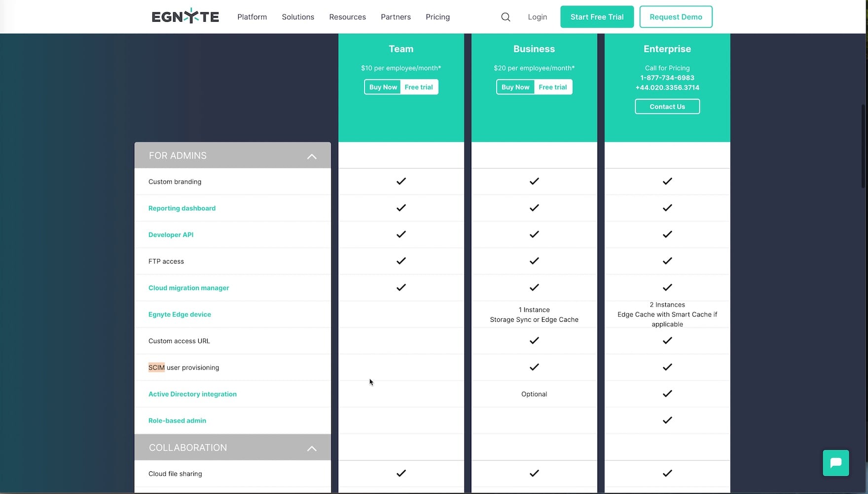Click Team checkmark for Custom branding
The image size is (868, 494).
(x=401, y=181)
